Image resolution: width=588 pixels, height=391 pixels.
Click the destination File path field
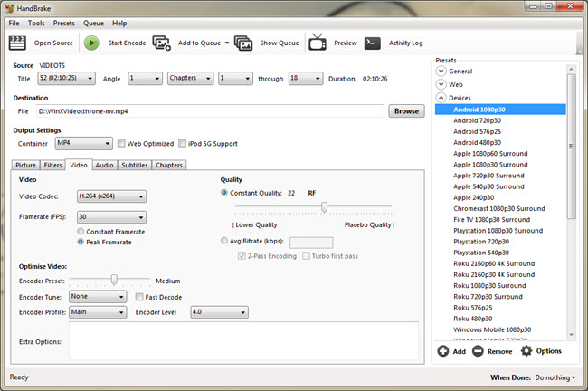click(210, 111)
